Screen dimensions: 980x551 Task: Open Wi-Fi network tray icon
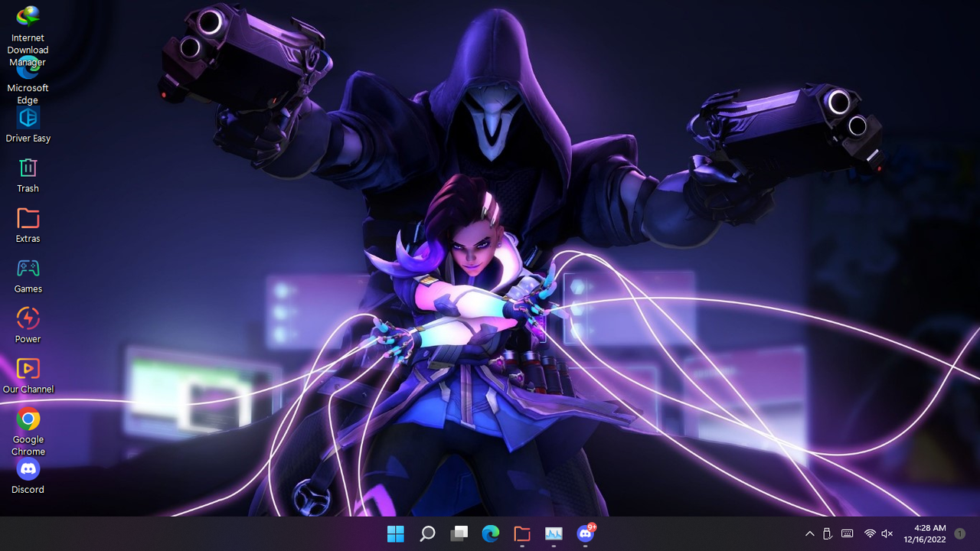(870, 534)
